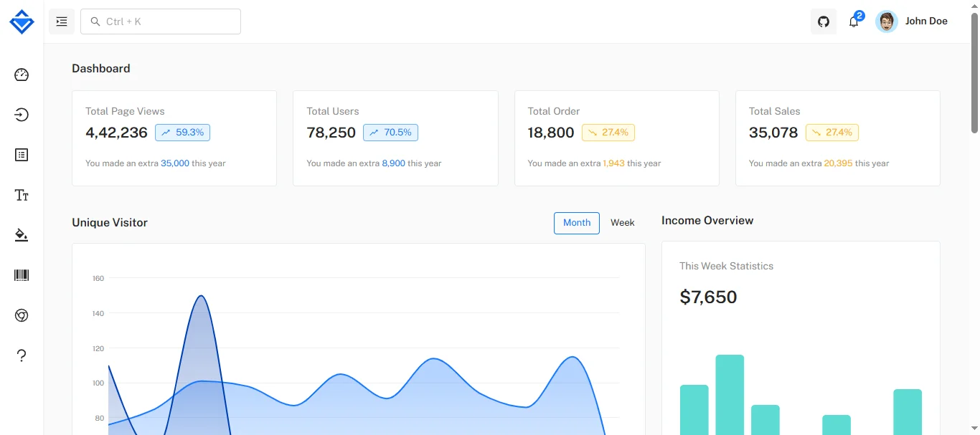Click the vertical page scrollbar thumb
Image resolution: width=980 pixels, height=435 pixels.
pyautogui.click(x=974, y=72)
